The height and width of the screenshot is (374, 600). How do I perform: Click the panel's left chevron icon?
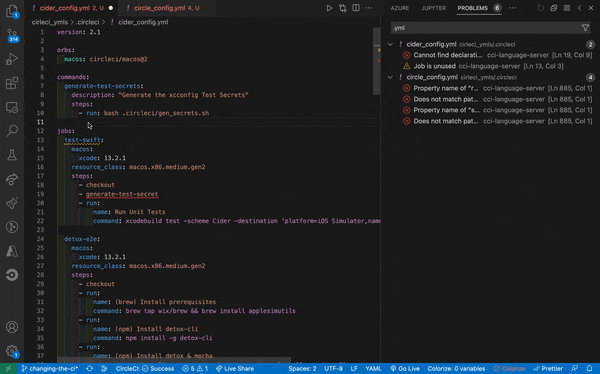[579, 8]
